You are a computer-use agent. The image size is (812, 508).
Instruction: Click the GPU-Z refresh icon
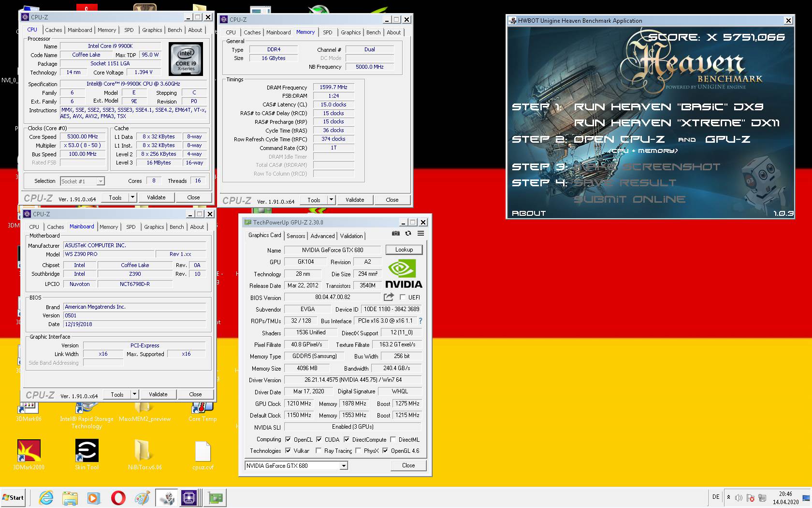[x=408, y=233]
